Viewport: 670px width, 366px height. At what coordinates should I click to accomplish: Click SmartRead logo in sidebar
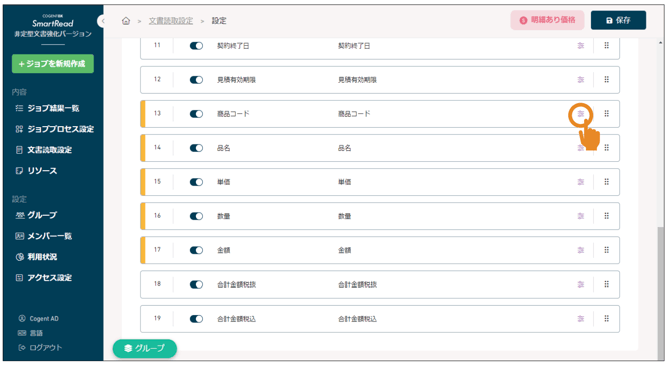click(53, 23)
